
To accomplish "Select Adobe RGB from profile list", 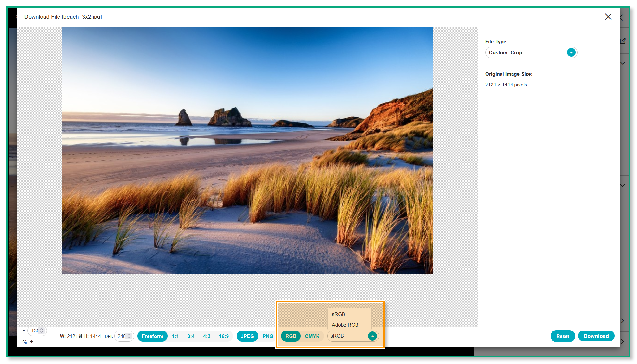I will tap(345, 325).
